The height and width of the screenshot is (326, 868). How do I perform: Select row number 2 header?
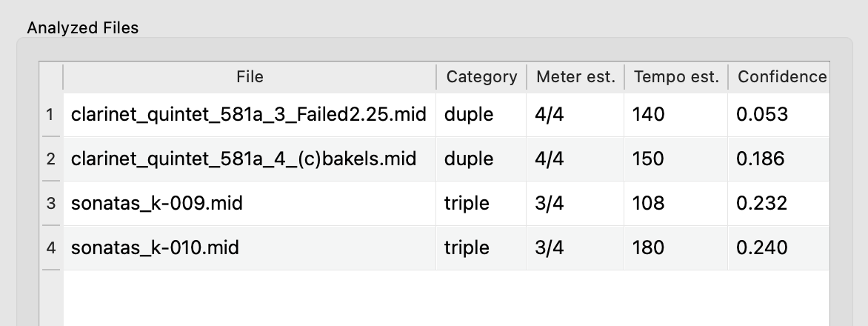[50, 159]
